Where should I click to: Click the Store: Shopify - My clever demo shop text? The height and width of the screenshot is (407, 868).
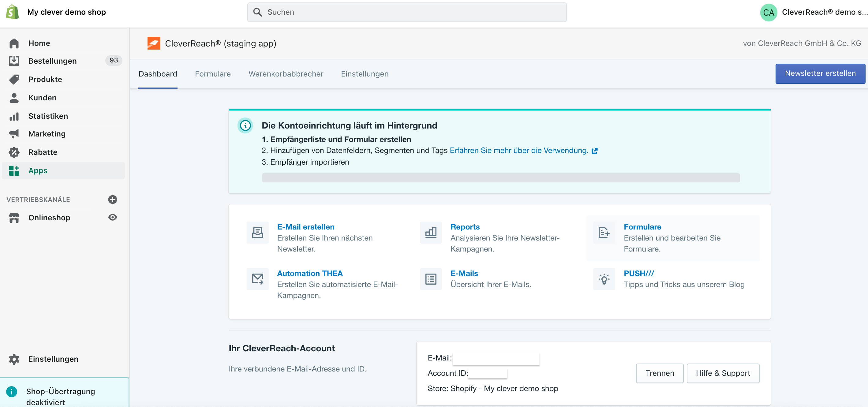click(x=493, y=388)
